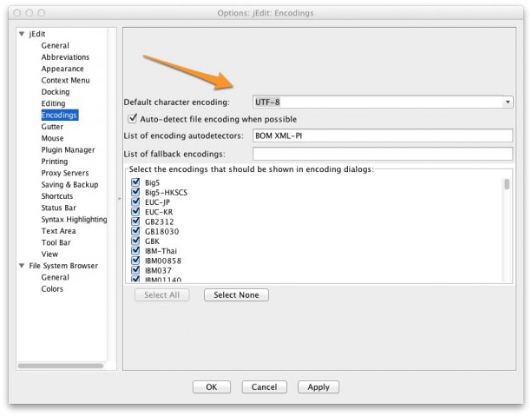
Task: Select General under jEdit
Action: coord(55,45)
